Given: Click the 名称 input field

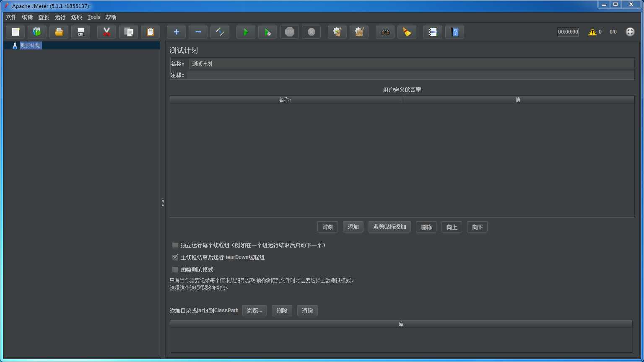Looking at the screenshot, I should (x=412, y=64).
